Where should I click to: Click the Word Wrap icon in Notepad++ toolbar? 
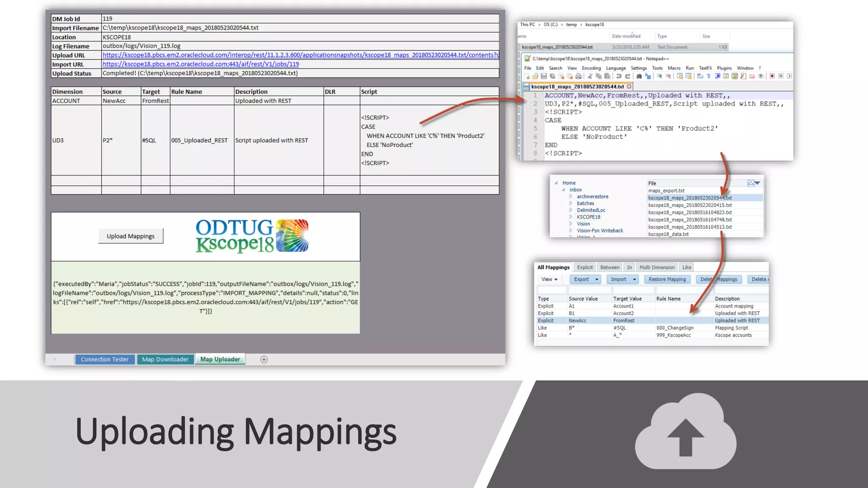(x=700, y=76)
